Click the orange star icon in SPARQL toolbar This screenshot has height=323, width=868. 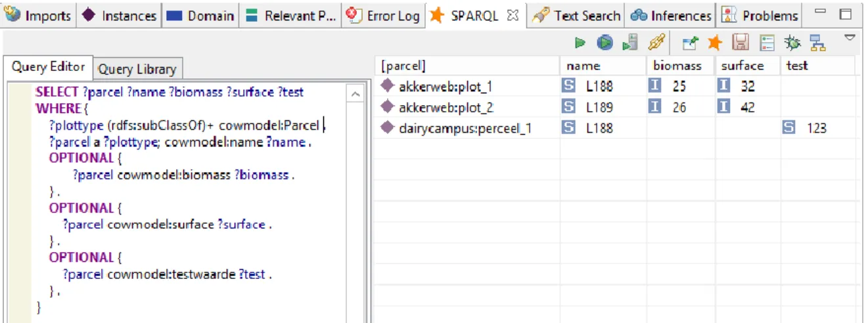pyautogui.click(x=715, y=43)
